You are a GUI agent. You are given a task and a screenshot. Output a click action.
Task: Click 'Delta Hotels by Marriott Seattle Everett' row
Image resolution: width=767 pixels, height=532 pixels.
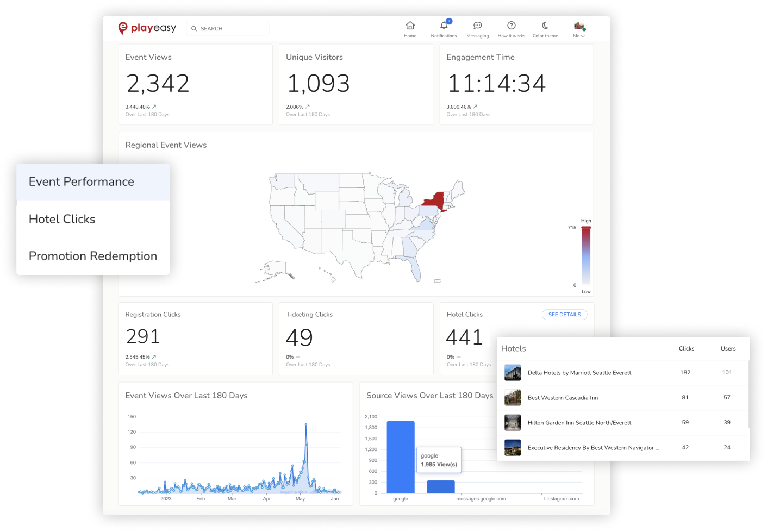623,373
